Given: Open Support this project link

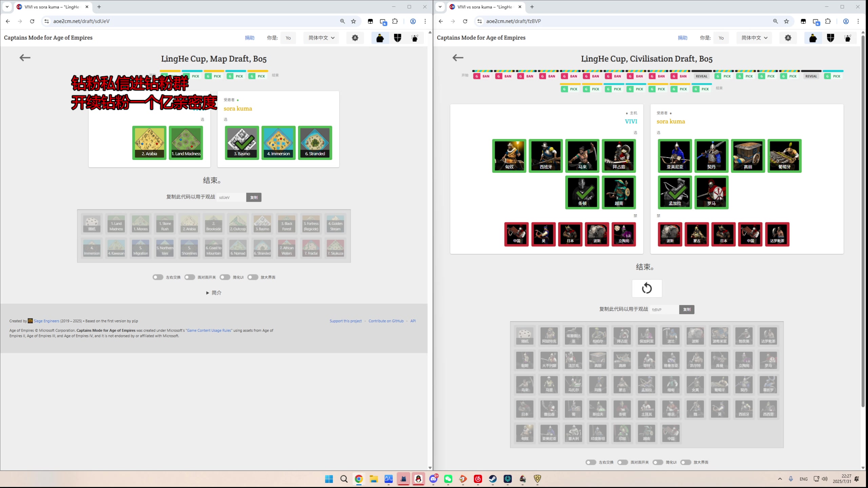Looking at the screenshot, I should (346, 321).
